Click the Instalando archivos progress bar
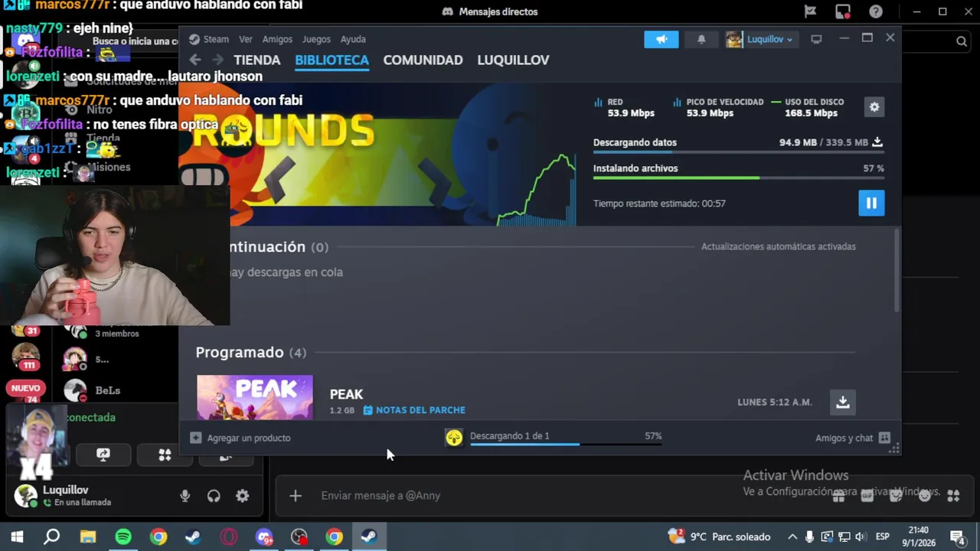Screen dimensions: 980x551 coord(738,178)
